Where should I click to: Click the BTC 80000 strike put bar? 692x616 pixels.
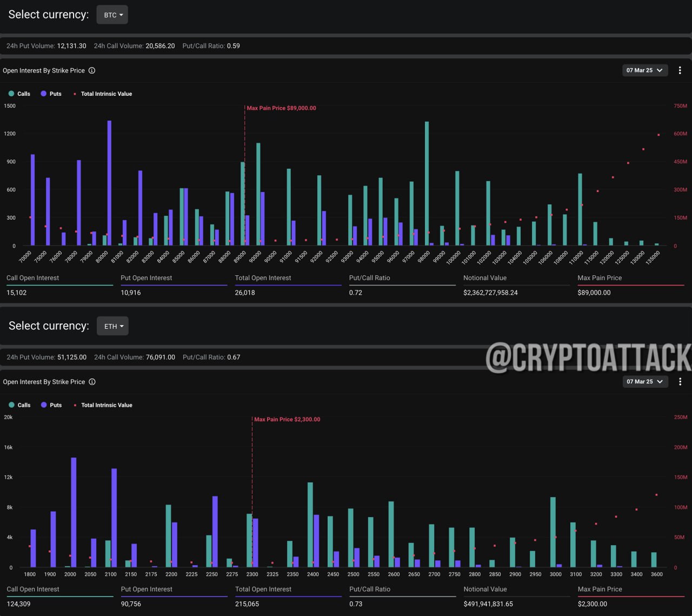point(109,183)
